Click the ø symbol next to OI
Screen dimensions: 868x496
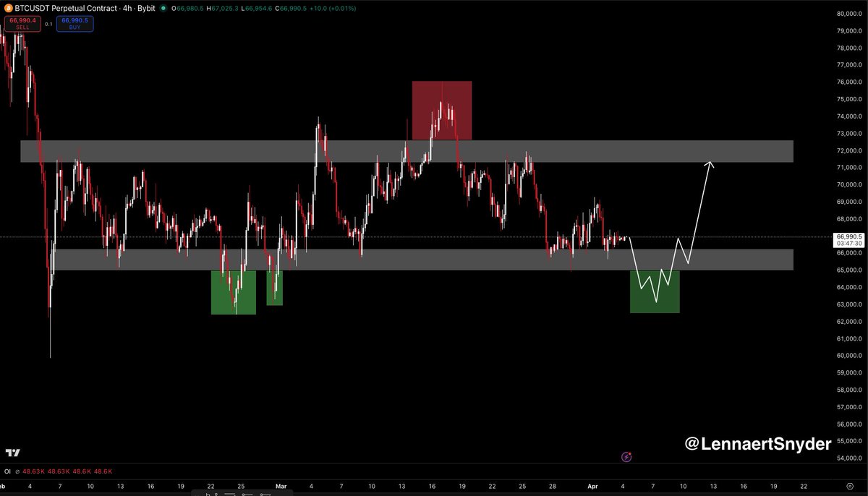click(17, 471)
